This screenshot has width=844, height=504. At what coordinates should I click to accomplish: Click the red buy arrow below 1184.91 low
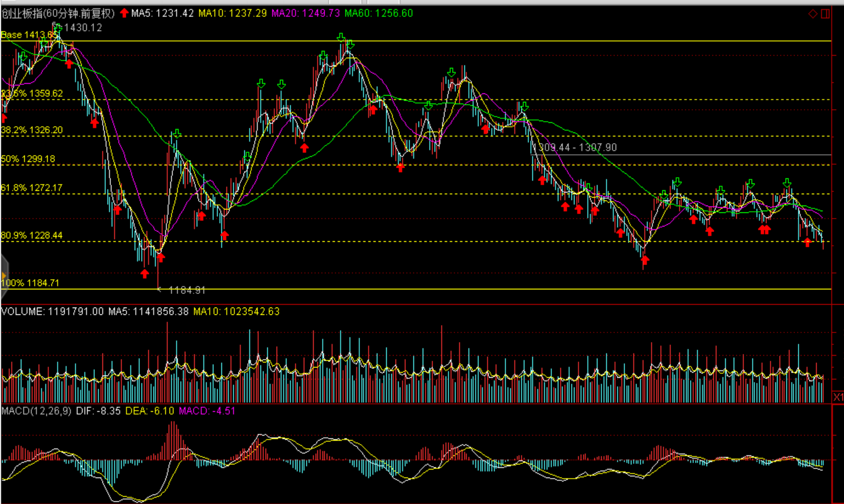145,274
